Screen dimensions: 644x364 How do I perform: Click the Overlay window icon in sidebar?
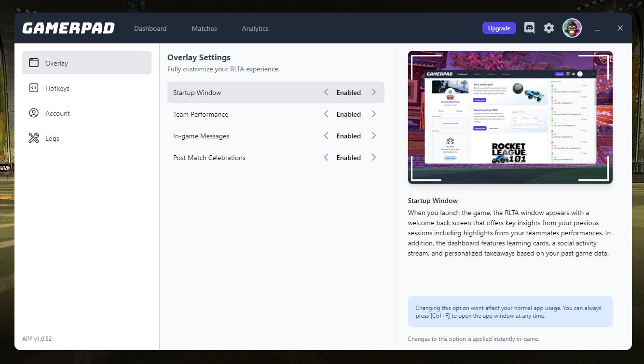coord(34,63)
